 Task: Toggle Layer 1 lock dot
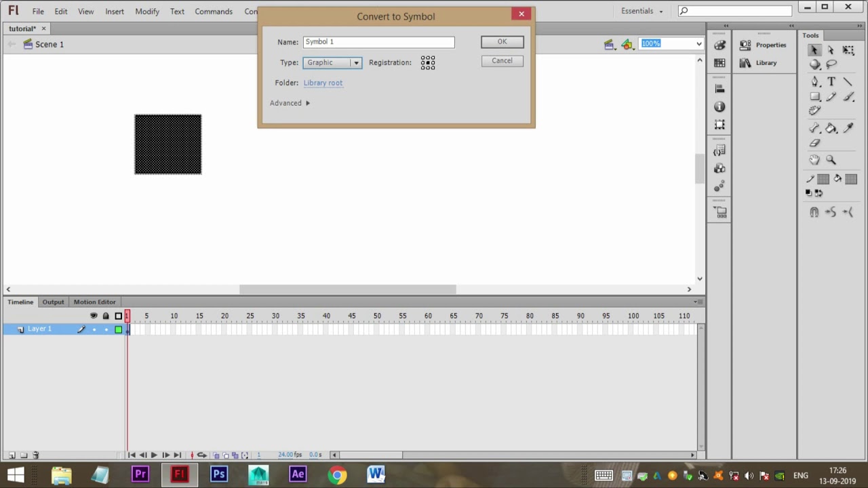(x=106, y=329)
